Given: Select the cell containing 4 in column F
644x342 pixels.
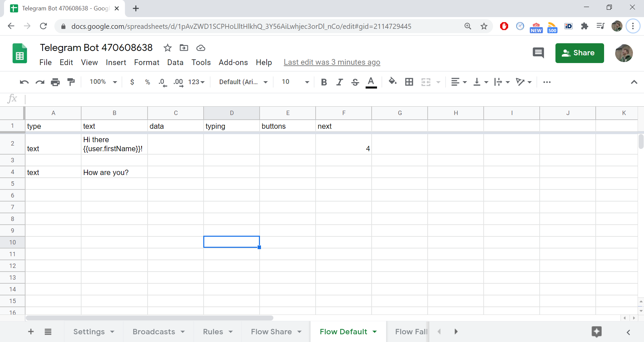Looking at the screenshot, I should click(x=343, y=144).
